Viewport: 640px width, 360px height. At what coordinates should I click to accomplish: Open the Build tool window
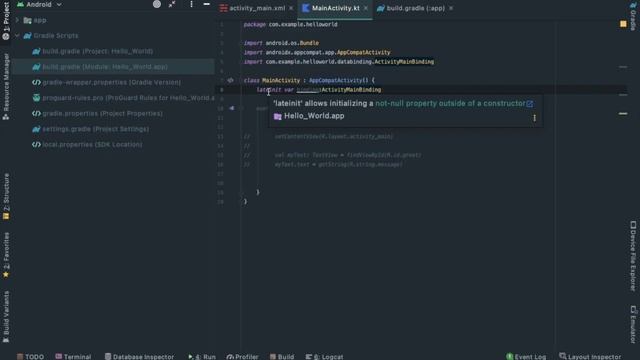tap(282, 356)
